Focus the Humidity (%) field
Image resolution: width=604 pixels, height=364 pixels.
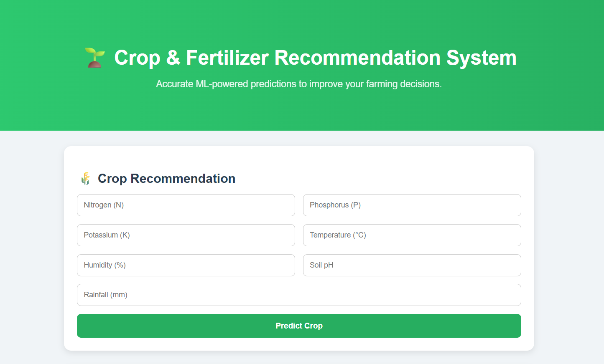point(186,265)
